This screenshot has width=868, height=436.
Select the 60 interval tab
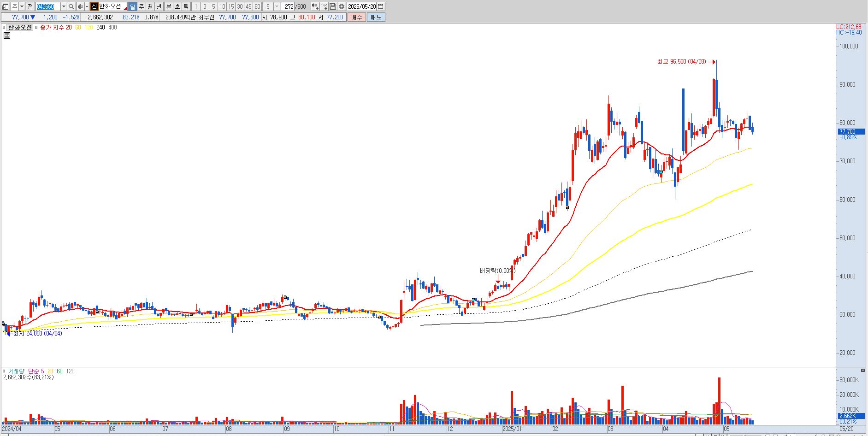[257, 6]
